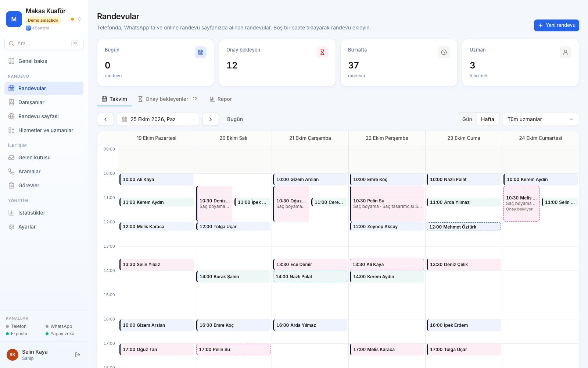Select the Rapor tab

point(221,99)
